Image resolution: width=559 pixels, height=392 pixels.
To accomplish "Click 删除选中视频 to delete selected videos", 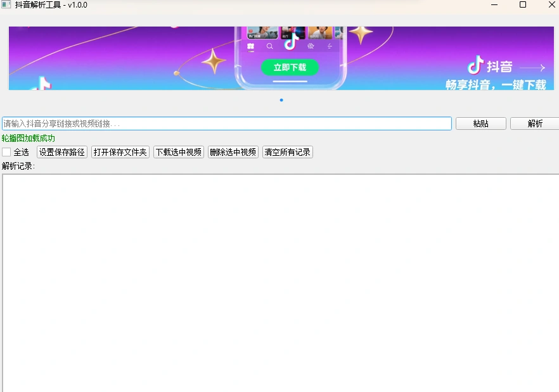I will pos(233,152).
